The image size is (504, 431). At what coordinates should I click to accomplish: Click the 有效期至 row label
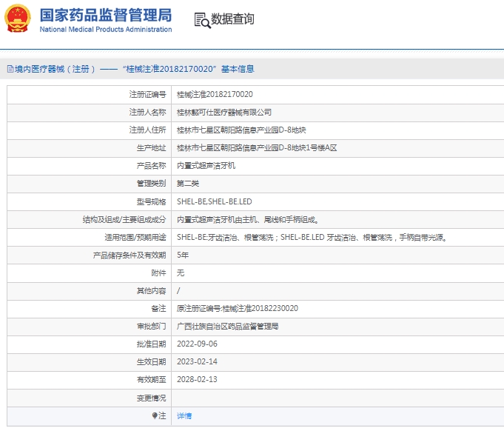pos(152,380)
